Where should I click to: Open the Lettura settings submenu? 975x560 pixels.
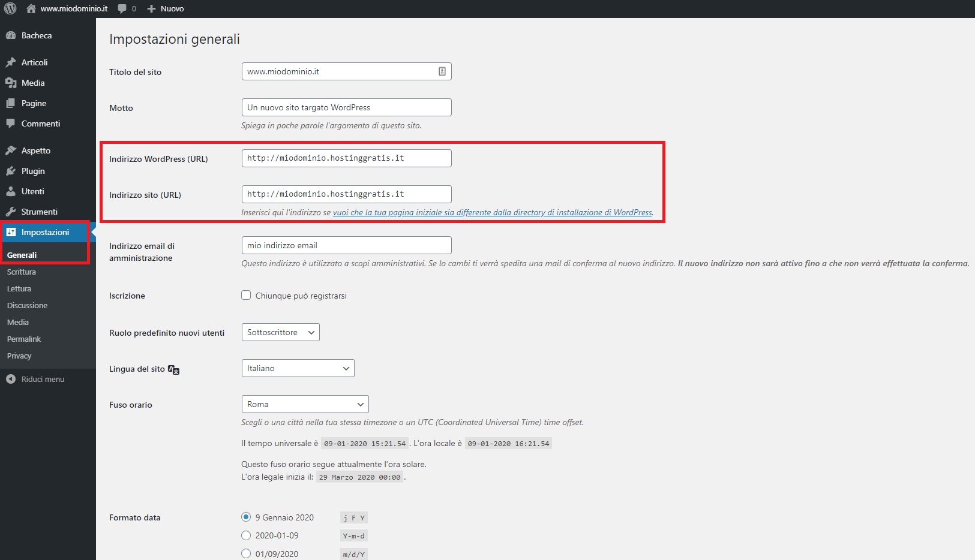(x=19, y=288)
